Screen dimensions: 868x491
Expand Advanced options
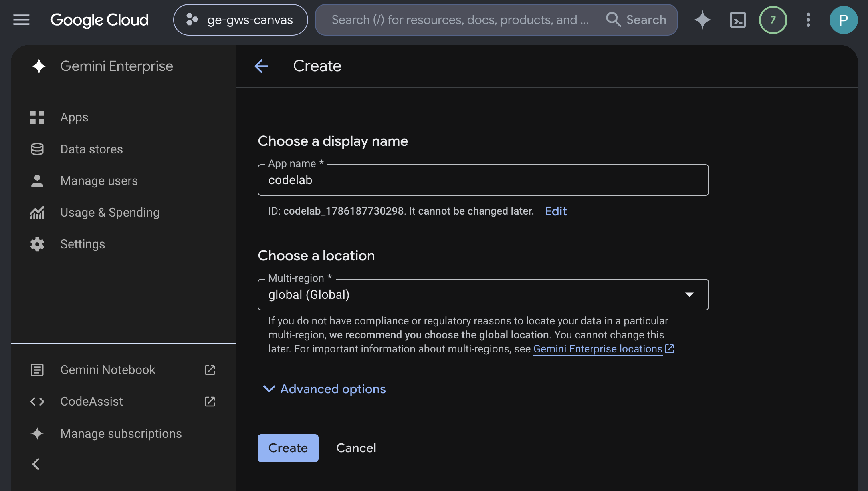point(324,389)
